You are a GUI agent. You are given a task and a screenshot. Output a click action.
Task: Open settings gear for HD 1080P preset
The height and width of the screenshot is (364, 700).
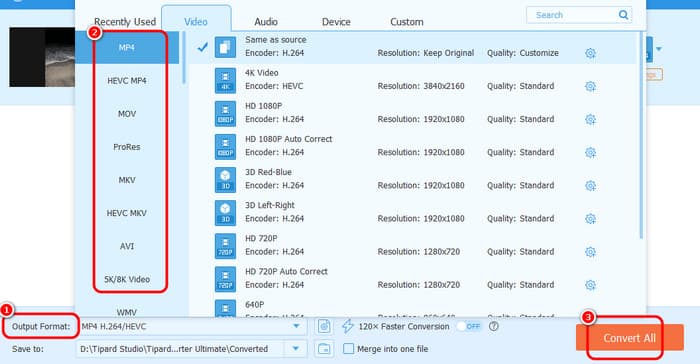(590, 119)
